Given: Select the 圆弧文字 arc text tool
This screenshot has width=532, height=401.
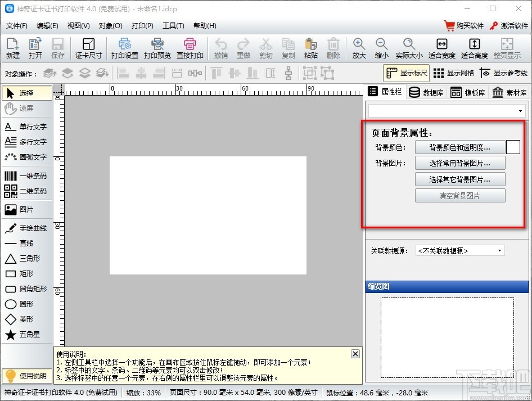Looking at the screenshot, I should [27, 157].
